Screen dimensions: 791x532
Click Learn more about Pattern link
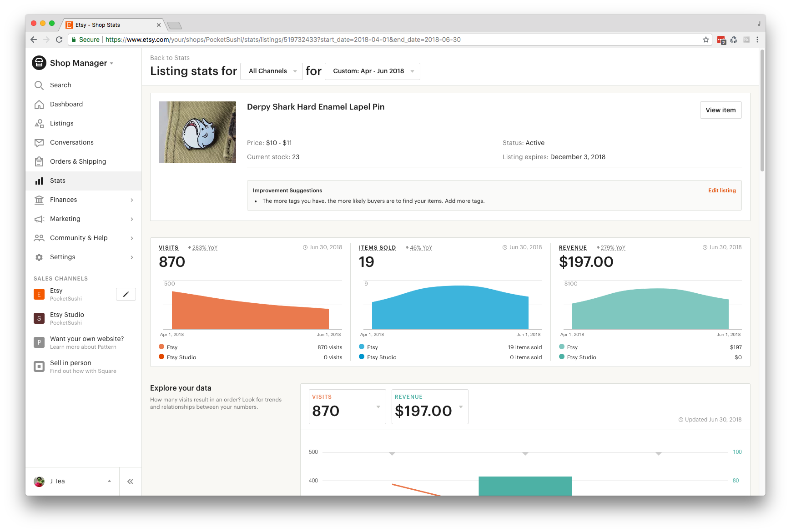(83, 347)
